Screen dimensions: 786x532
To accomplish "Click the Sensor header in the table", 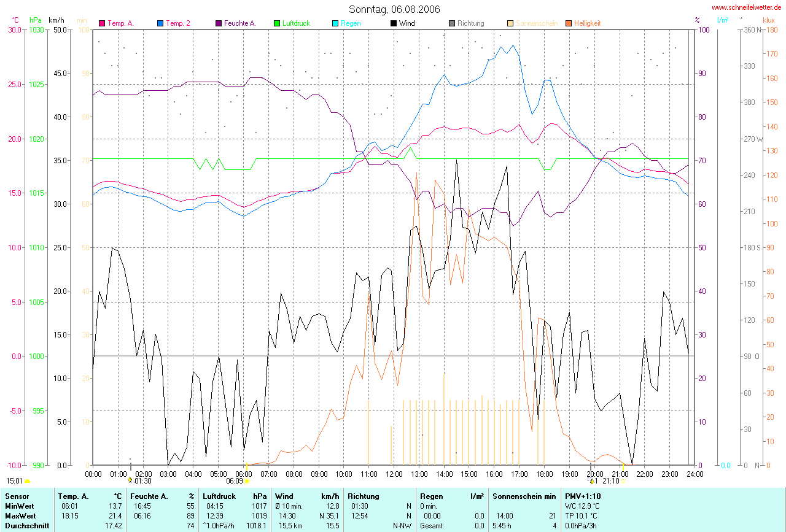I will (16, 496).
